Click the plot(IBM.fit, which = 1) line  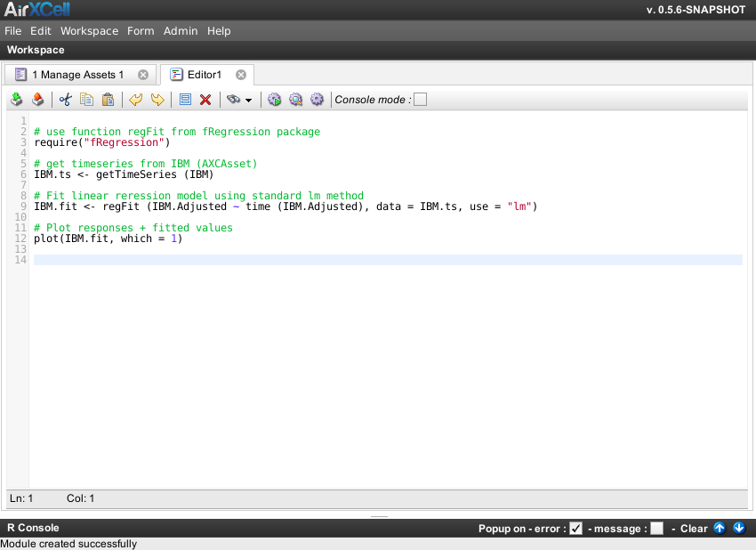click(x=108, y=239)
